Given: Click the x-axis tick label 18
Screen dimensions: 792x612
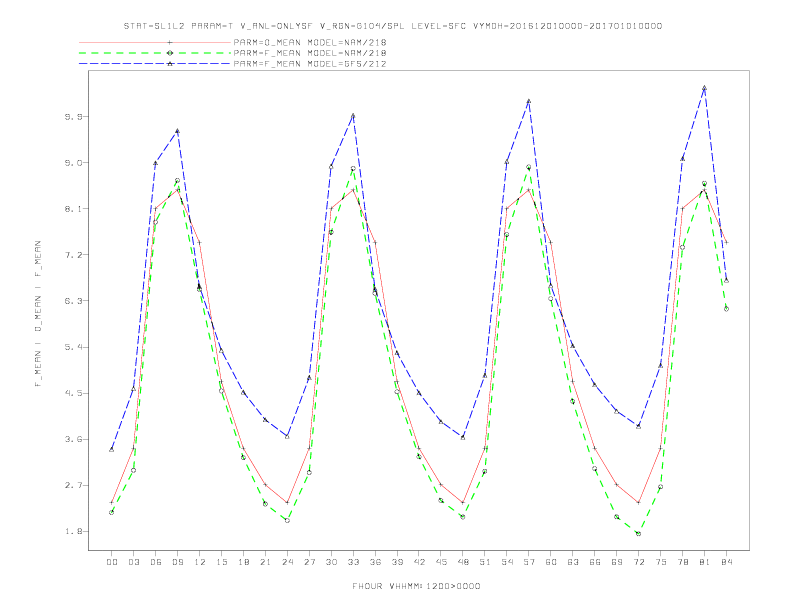Looking at the screenshot, I should pos(243,562).
